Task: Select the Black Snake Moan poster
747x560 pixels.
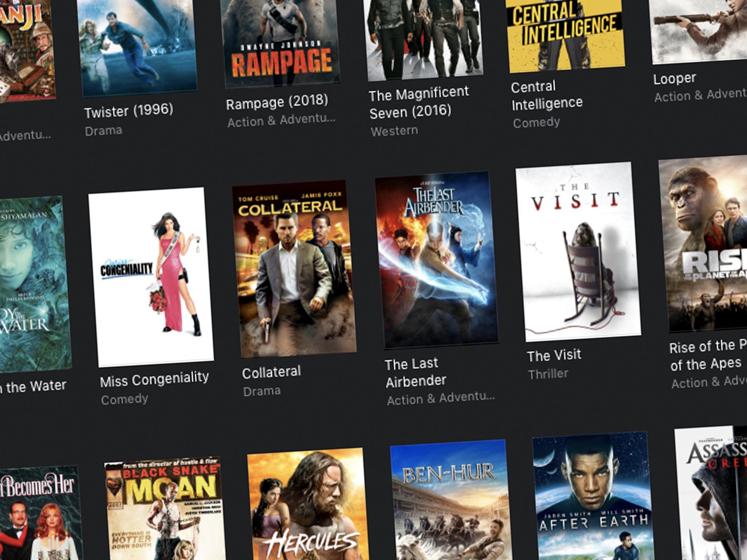Action: click(166, 509)
